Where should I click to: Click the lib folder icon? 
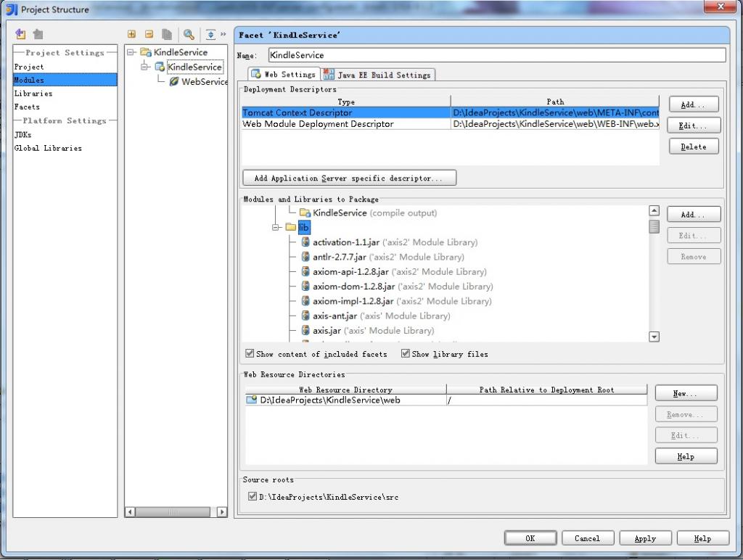[291, 227]
